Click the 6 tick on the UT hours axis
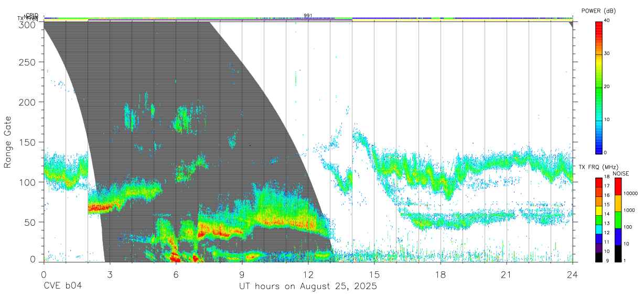Viewport: 644px width, 297px height. [x=176, y=274]
